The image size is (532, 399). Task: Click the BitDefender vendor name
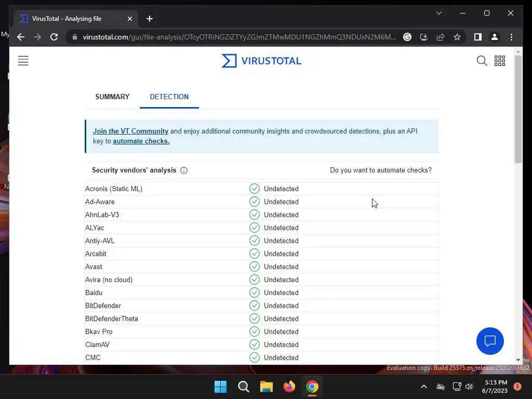(x=103, y=305)
